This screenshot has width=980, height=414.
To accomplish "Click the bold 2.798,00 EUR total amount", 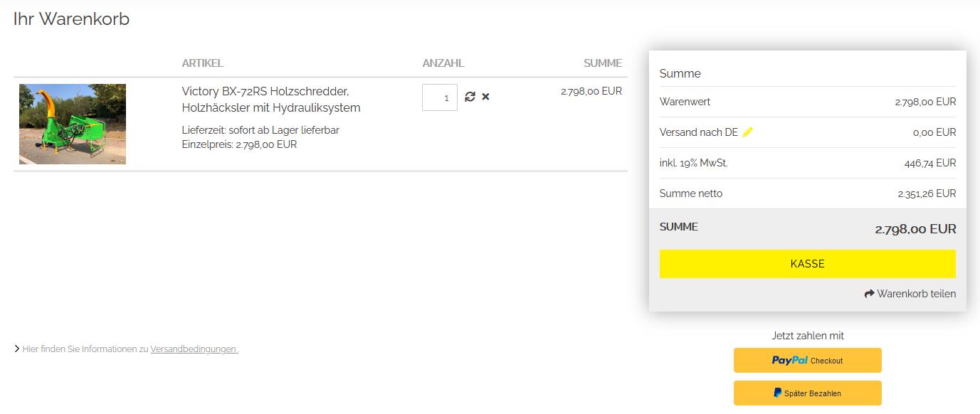I will coord(915,229).
